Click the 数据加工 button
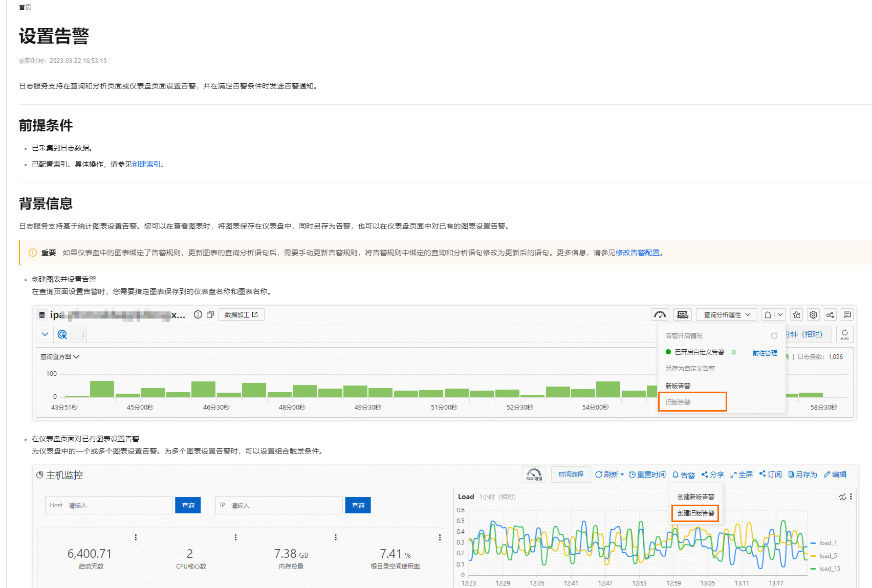The image size is (872, 588). [242, 315]
